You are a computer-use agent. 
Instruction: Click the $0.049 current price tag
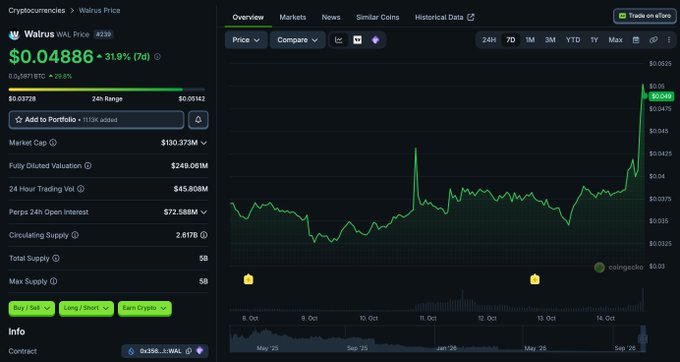click(x=661, y=96)
